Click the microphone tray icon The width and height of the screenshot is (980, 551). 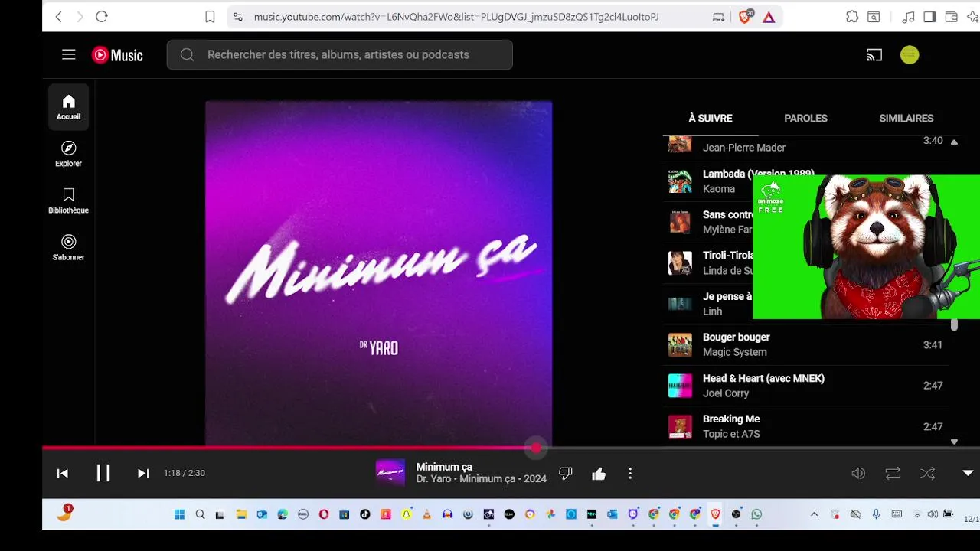pyautogui.click(x=876, y=515)
